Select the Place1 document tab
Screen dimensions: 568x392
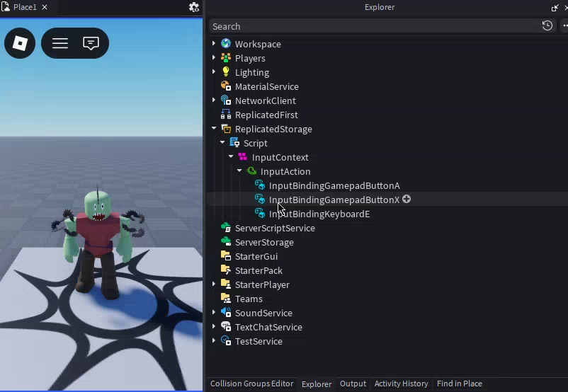[x=25, y=7]
